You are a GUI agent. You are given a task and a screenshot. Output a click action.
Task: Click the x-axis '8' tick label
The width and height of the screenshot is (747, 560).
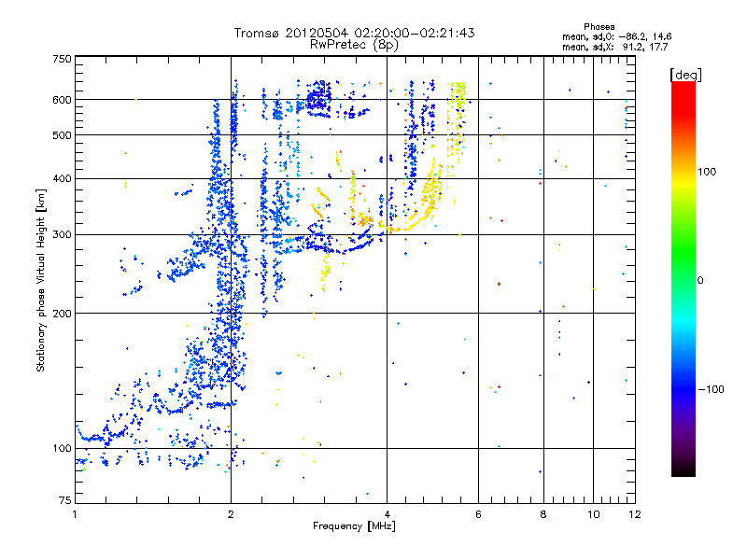[543, 514]
